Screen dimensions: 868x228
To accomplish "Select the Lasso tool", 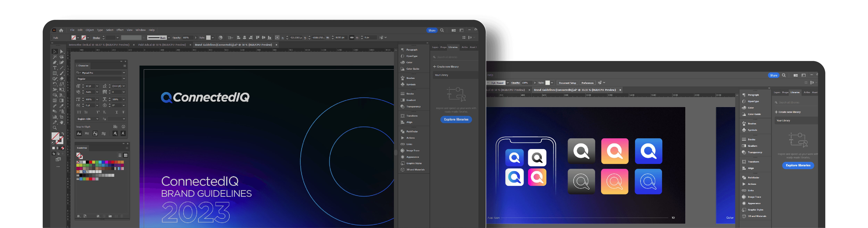I will point(62,57).
